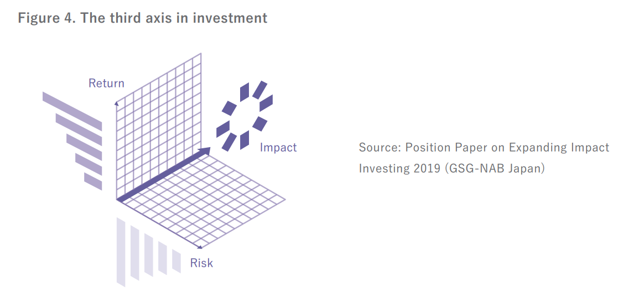
Task: Click the horizontal floor grid plane
Action: pos(201,200)
